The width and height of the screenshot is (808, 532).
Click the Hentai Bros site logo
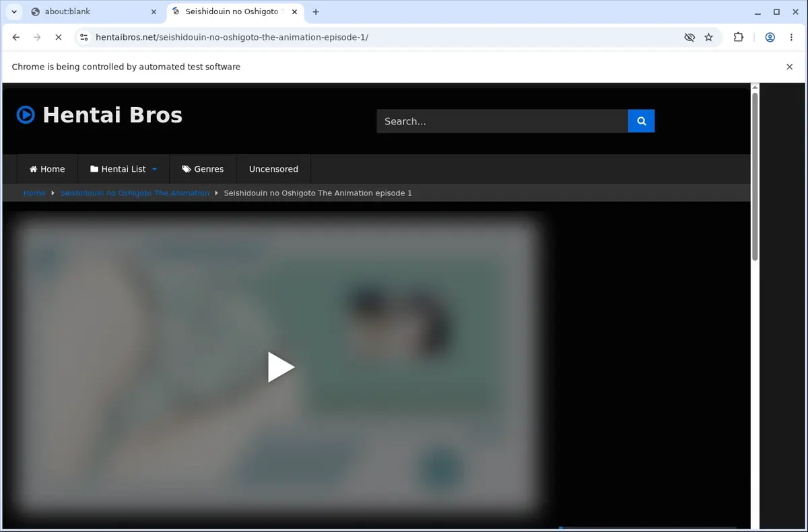pos(100,115)
